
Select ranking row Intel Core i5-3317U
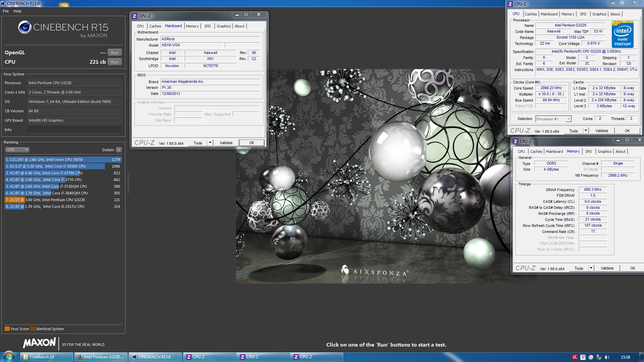click(x=63, y=206)
